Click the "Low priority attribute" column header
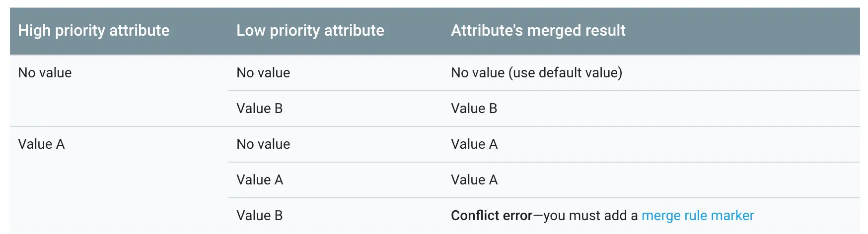868x234 pixels. tap(310, 31)
